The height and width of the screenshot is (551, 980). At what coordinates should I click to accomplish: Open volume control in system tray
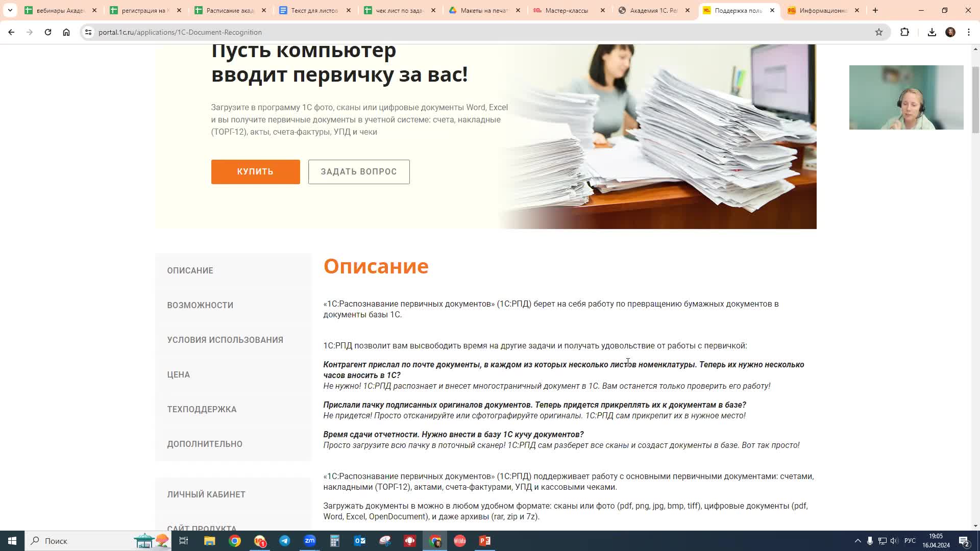pyautogui.click(x=894, y=541)
